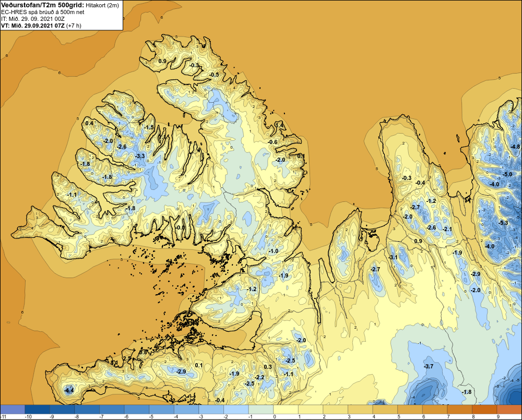Select the -3.3 temperature value
This screenshot has width=522, height=420.
[140, 156]
